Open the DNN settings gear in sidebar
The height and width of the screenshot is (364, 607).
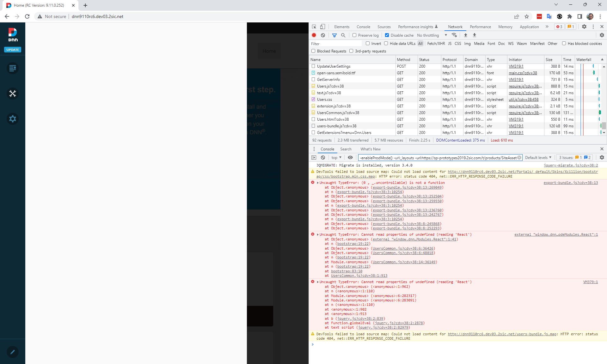coord(13,119)
